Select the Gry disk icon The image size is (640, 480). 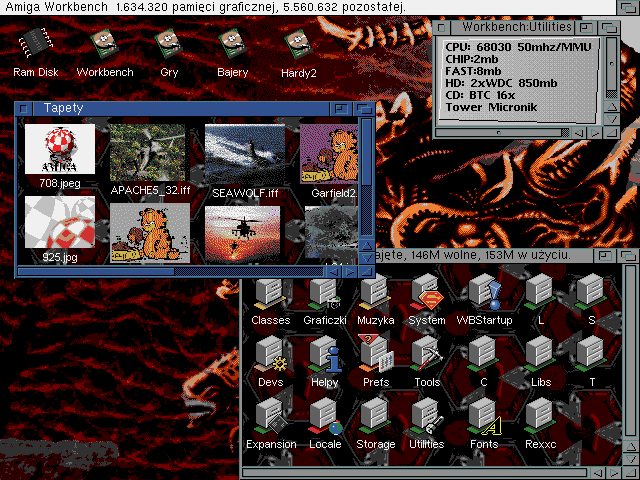click(169, 43)
